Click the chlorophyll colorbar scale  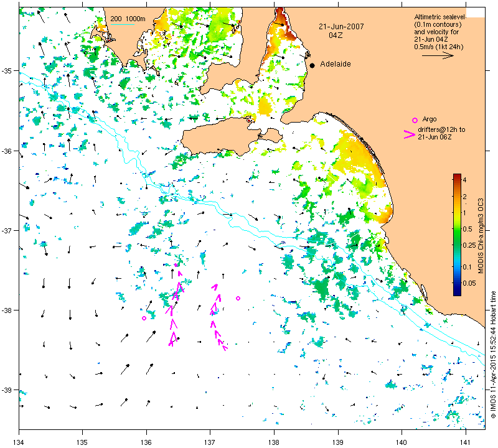457,235
